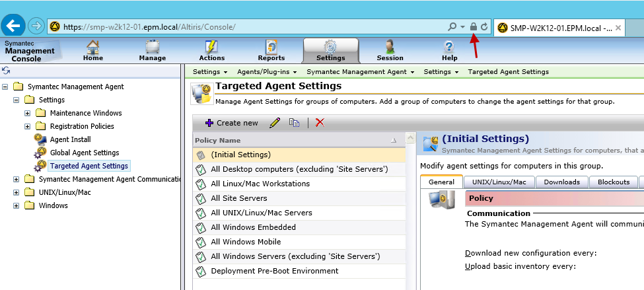
Task: Click the Agent Install tree icon
Action: click(40, 139)
